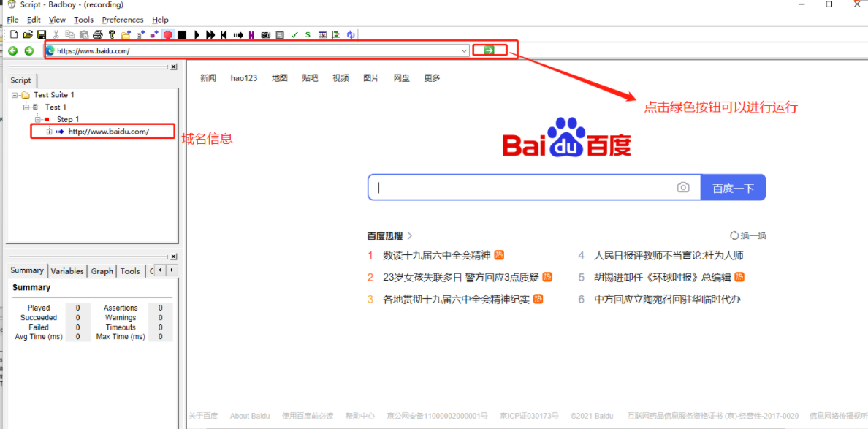Expand the http://www.baidu.com/ request node
The width and height of the screenshot is (868, 429).
click(x=49, y=132)
